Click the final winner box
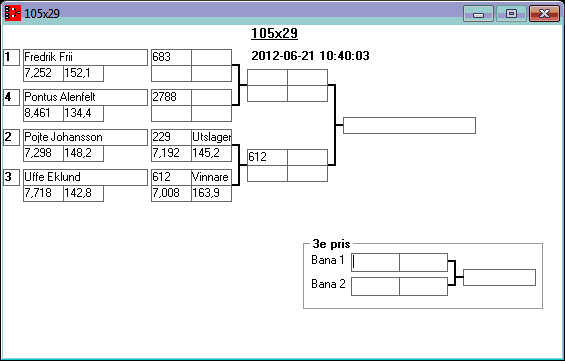 tap(409, 125)
